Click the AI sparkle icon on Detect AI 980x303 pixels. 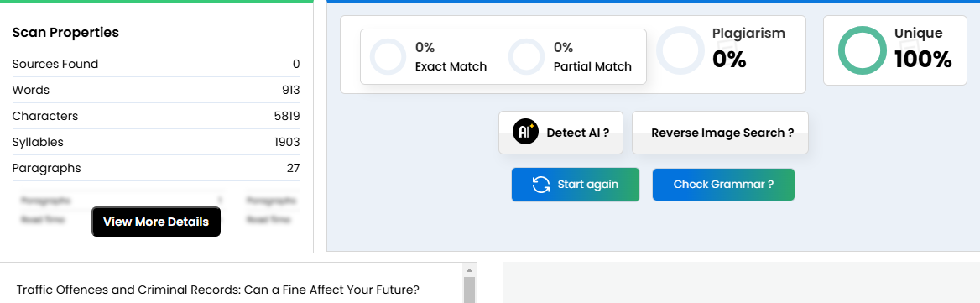pos(525,132)
